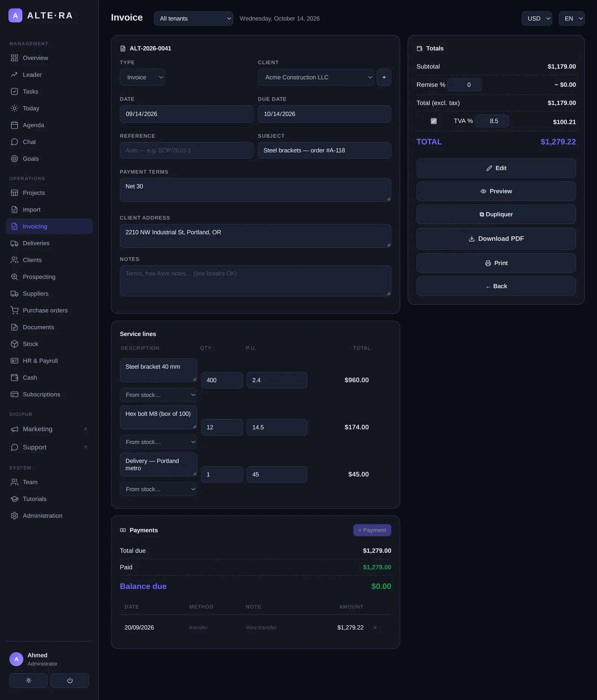Open the EN language dropdown
597x700 pixels.
click(572, 19)
